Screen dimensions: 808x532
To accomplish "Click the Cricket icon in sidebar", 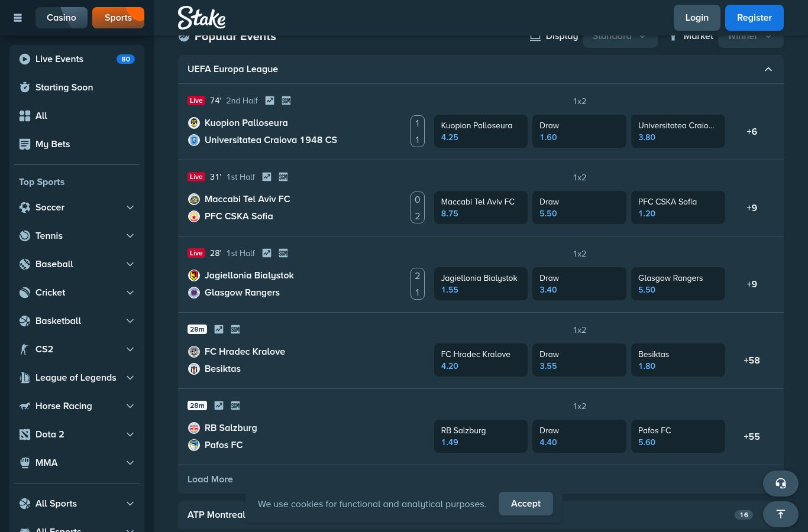I will 25,293.
